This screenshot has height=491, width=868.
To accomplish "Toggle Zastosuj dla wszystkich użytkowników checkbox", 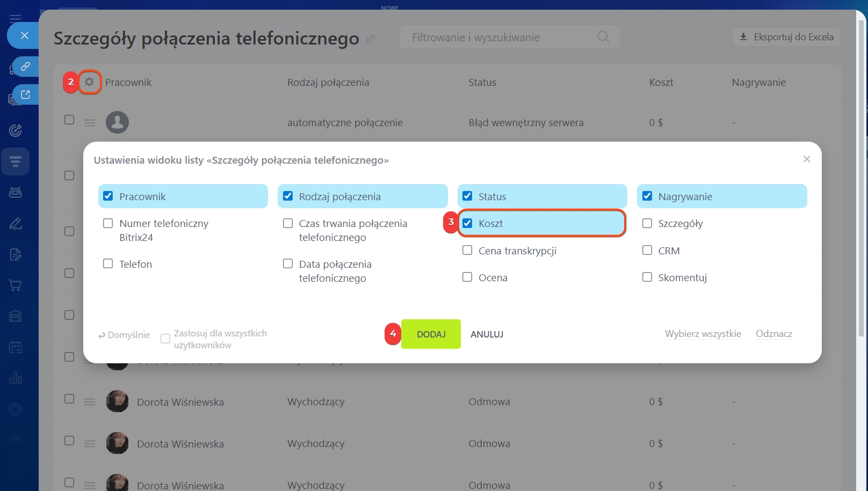I will [x=165, y=339].
